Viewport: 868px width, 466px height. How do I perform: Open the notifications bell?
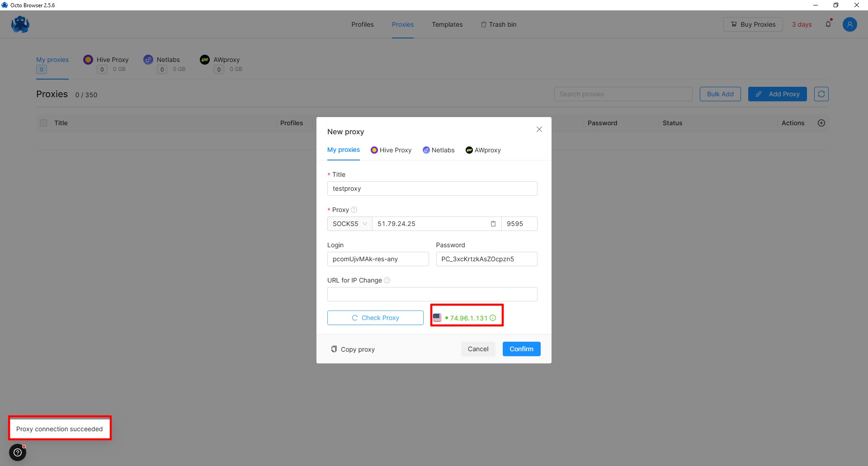pos(828,24)
